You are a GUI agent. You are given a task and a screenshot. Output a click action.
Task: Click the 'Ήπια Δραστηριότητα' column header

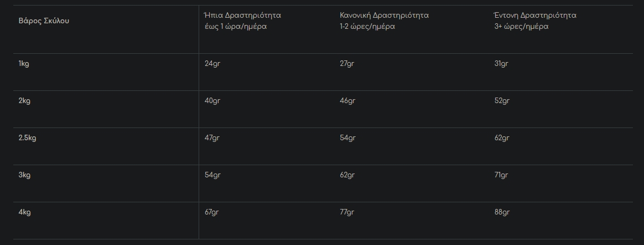click(243, 16)
